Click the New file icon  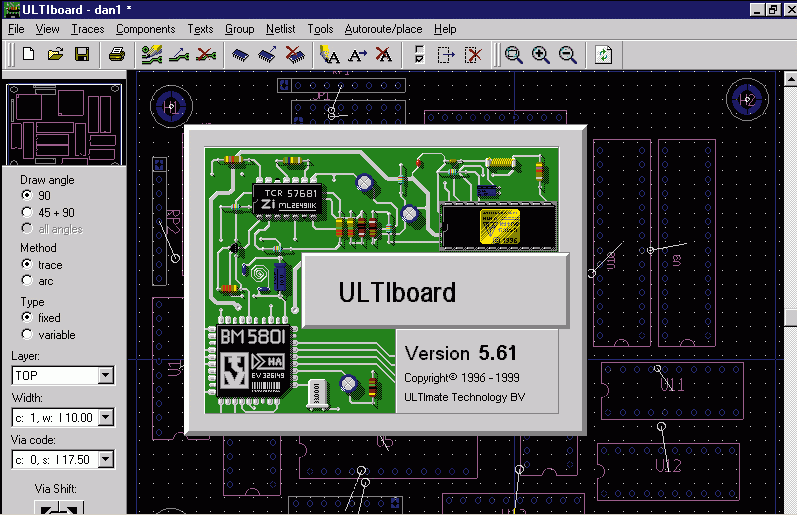29,54
